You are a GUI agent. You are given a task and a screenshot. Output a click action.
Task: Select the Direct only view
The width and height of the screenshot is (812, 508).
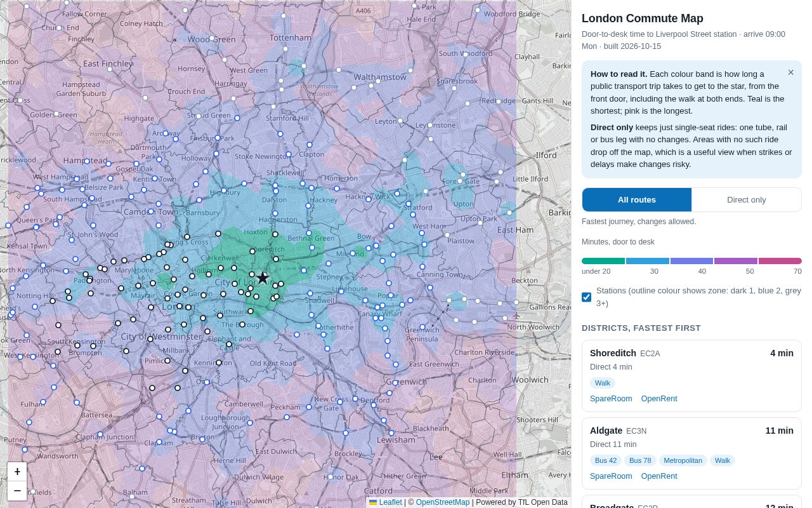click(x=747, y=199)
